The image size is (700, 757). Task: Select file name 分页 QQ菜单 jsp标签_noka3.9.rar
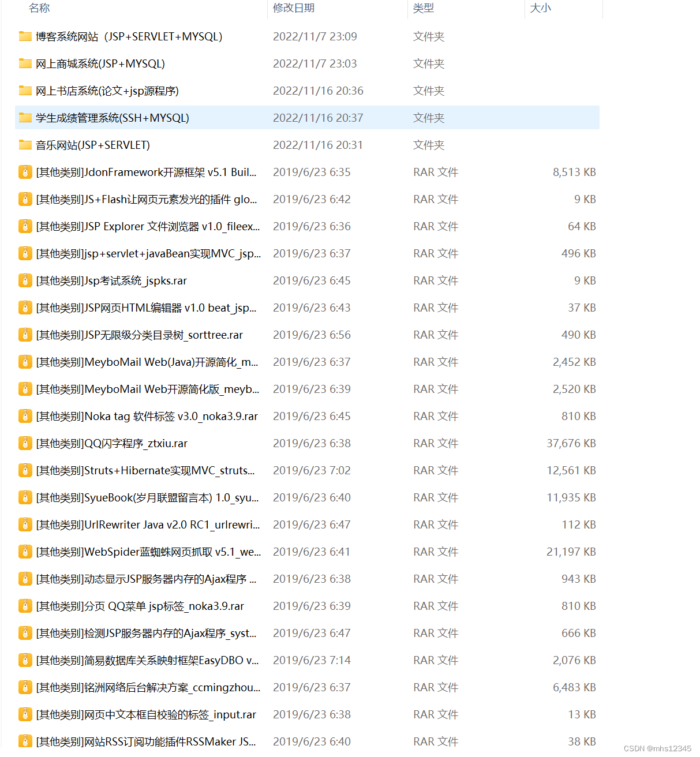point(140,606)
